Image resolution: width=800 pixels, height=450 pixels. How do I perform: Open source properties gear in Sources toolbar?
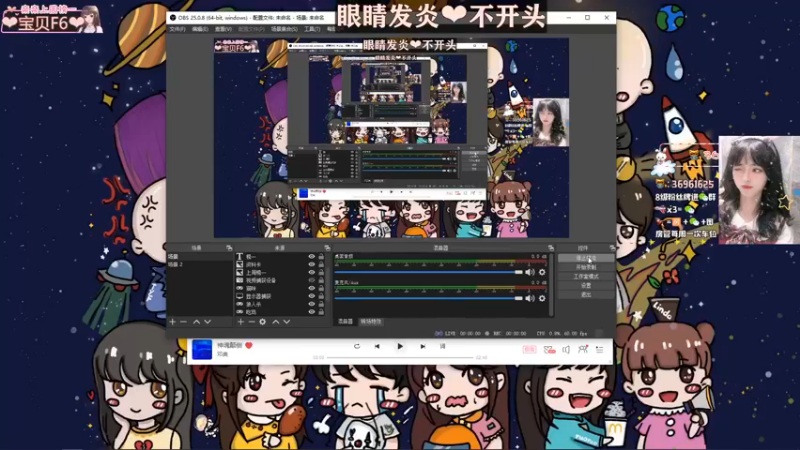[x=262, y=322]
